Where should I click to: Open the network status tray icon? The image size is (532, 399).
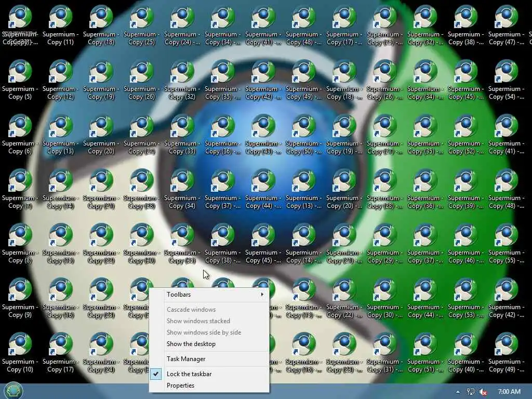(471, 392)
